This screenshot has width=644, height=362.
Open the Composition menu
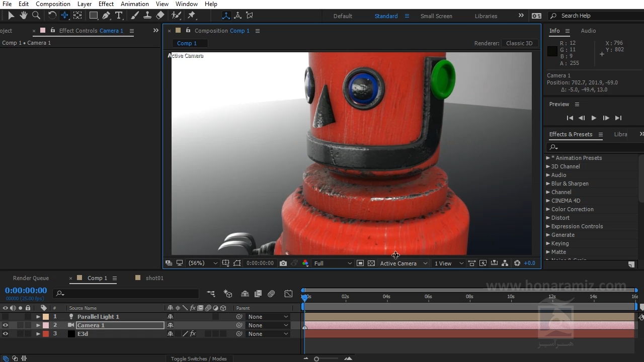pyautogui.click(x=53, y=4)
